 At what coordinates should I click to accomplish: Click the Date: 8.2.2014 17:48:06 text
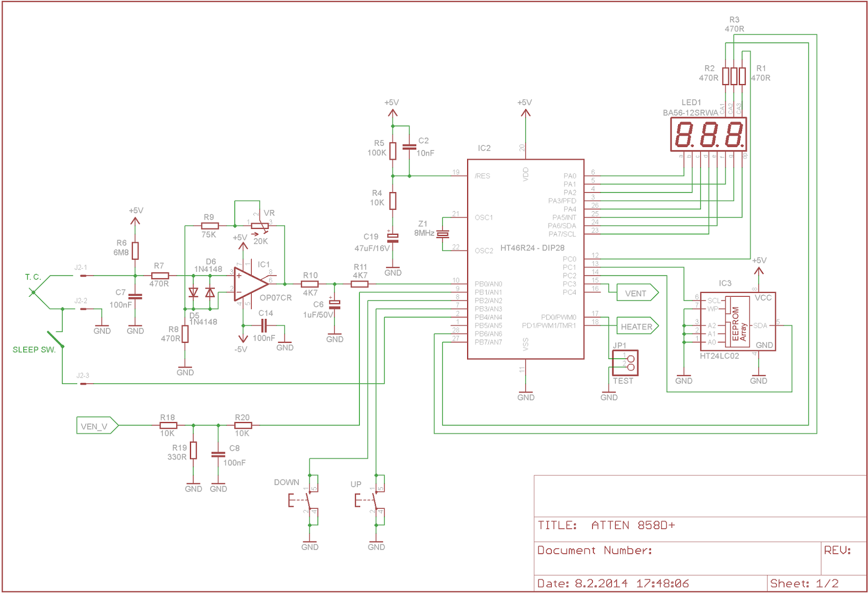(613, 583)
